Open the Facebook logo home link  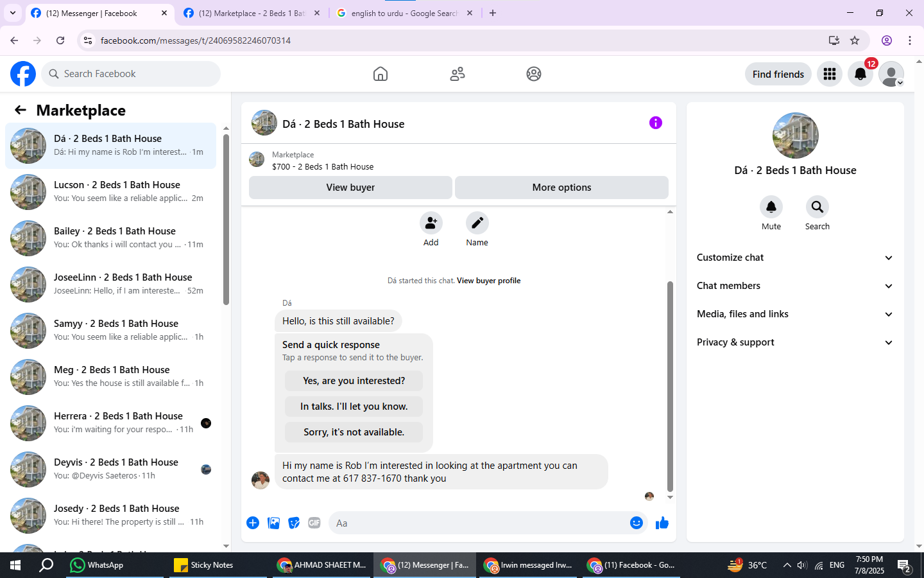(x=23, y=74)
